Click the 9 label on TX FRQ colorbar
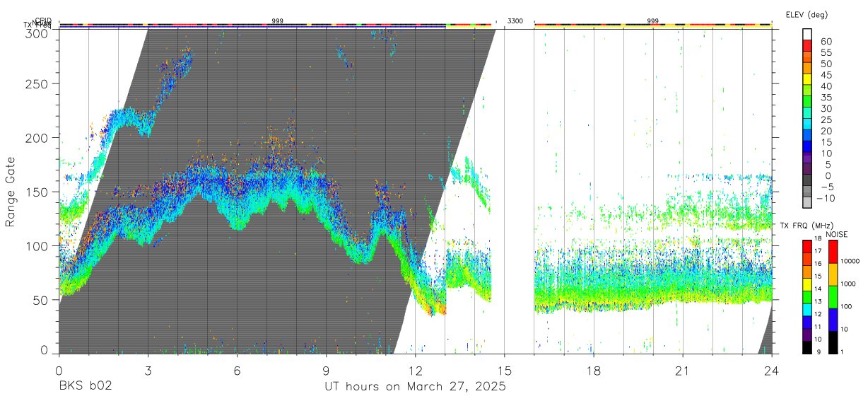868x401 pixels. pyautogui.click(x=819, y=351)
